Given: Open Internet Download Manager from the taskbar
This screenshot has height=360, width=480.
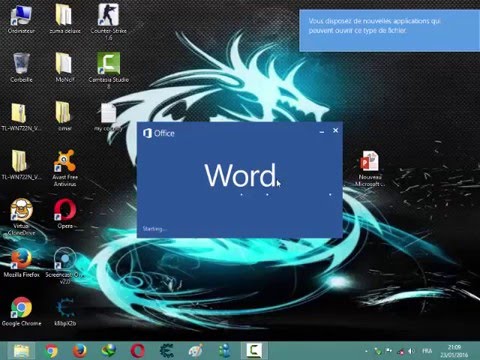Looking at the screenshot, I should pos(109,351).
